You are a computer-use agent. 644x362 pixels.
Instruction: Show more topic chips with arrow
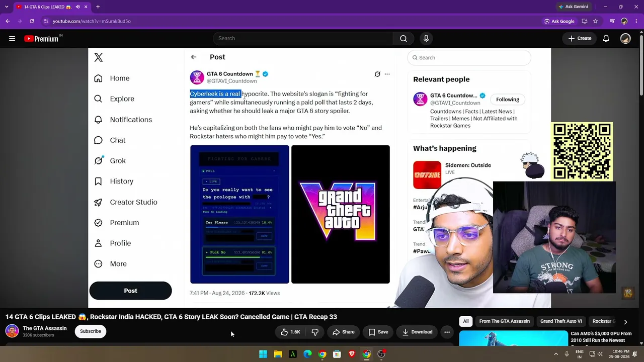pyautogui.click(x=625, y=321)
